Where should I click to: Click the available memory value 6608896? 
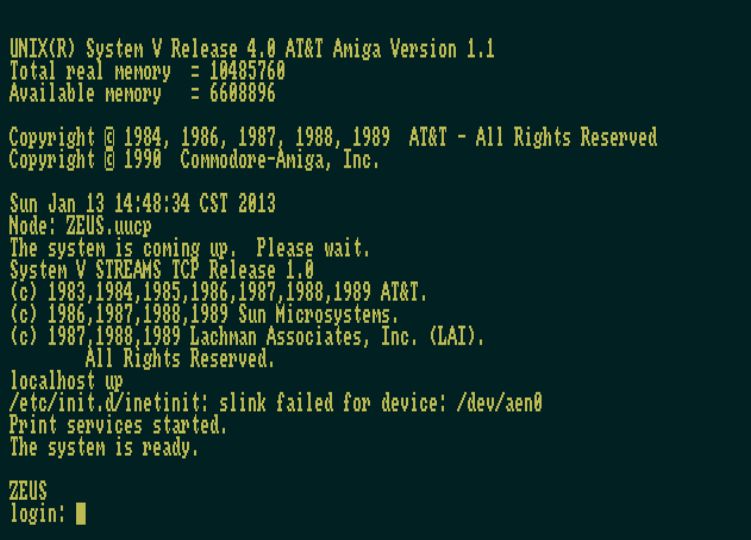click(242, 94)
